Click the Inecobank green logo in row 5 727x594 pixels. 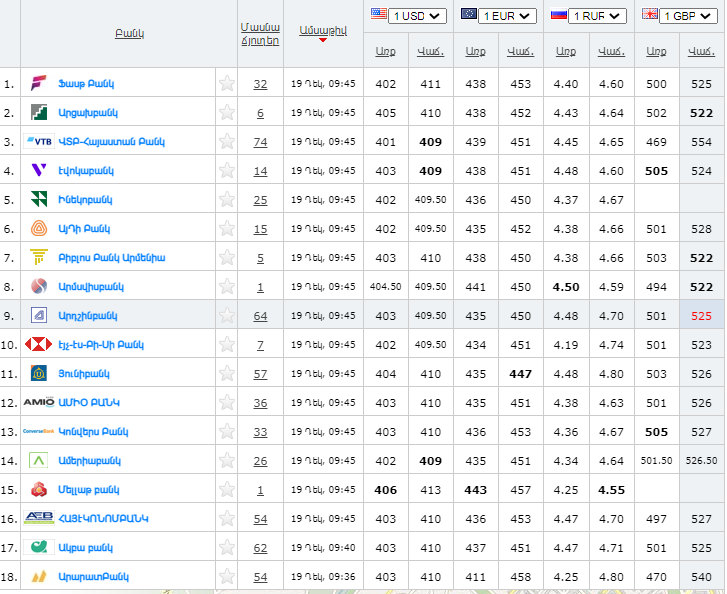click(39, 199)
